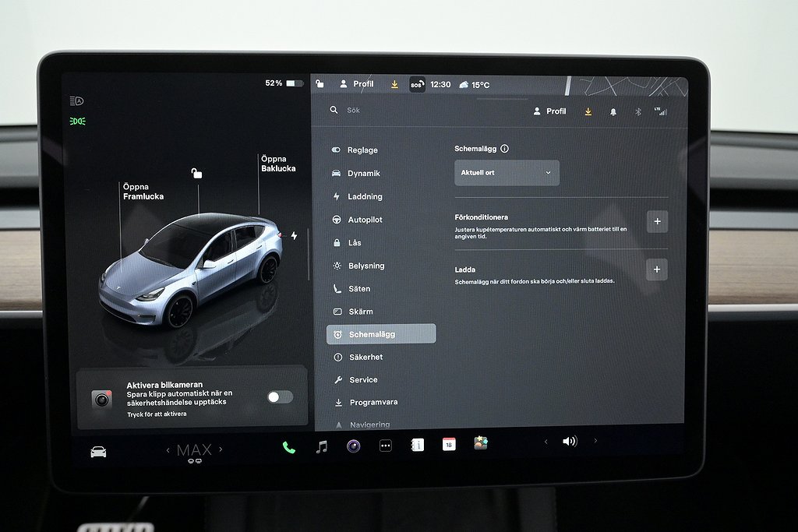Open the music note media app
This screenshot has height=532, width=798.
click(321, 447)
